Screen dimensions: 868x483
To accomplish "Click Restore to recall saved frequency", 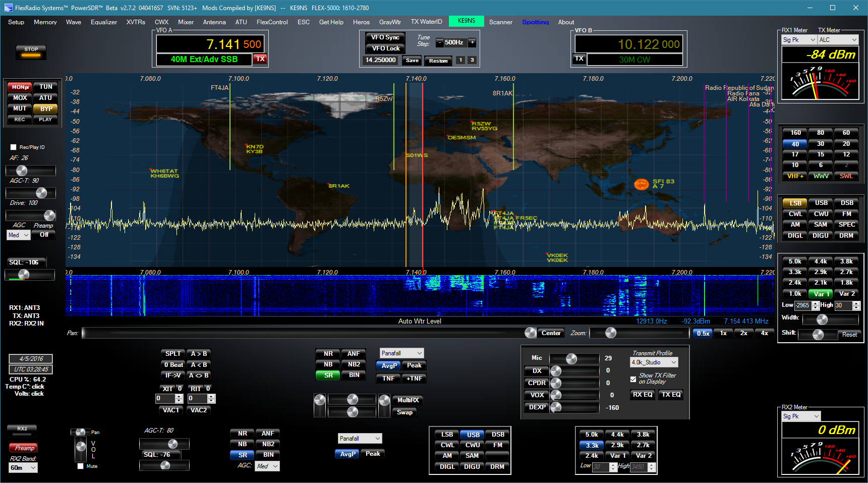I will pyautogui.click(x=438, y=61).
